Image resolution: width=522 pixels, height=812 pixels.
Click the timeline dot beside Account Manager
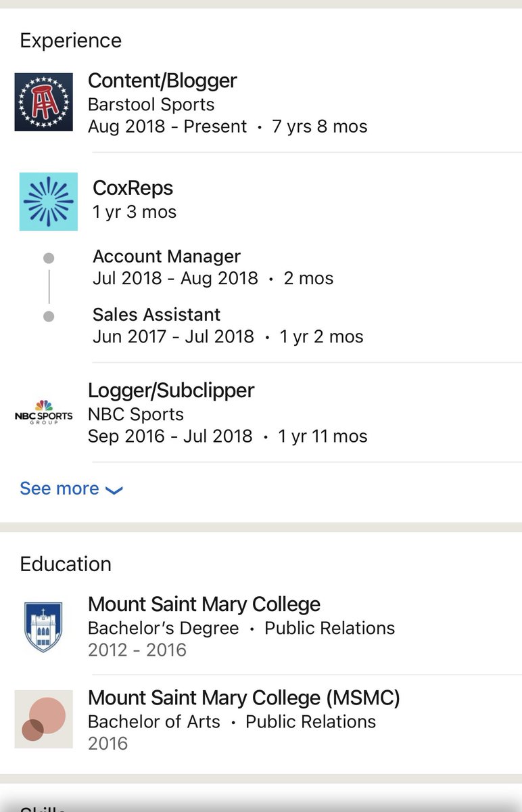(x=49, y=258)
